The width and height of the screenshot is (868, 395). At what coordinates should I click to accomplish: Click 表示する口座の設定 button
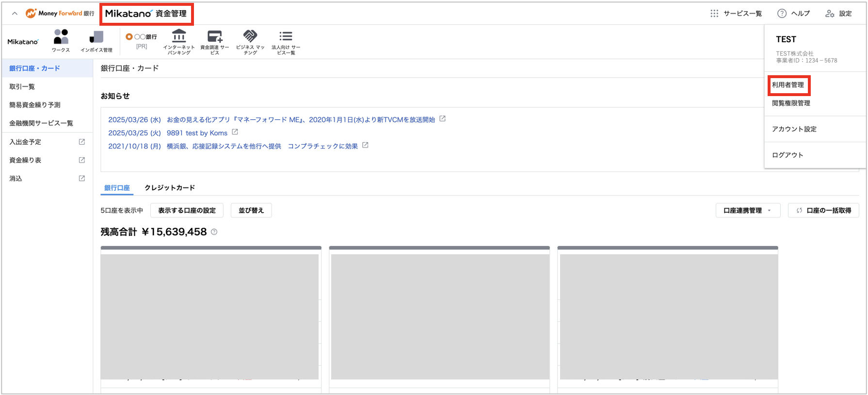coord(187,211)
